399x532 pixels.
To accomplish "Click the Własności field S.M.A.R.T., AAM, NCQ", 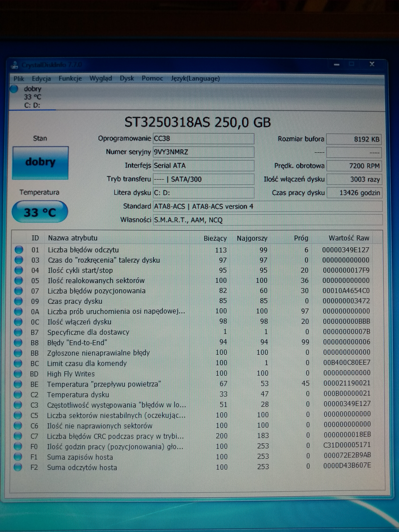I will (x=268, y=220).
